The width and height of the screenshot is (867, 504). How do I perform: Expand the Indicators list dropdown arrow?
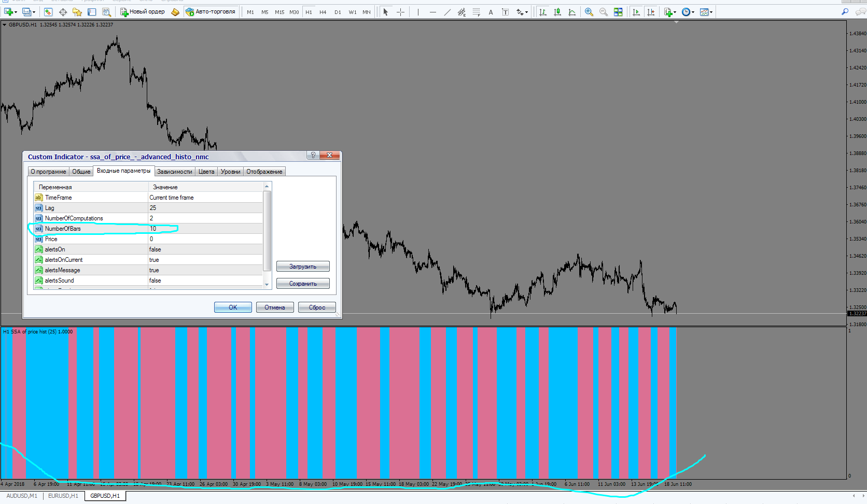[x=675, y=12]
